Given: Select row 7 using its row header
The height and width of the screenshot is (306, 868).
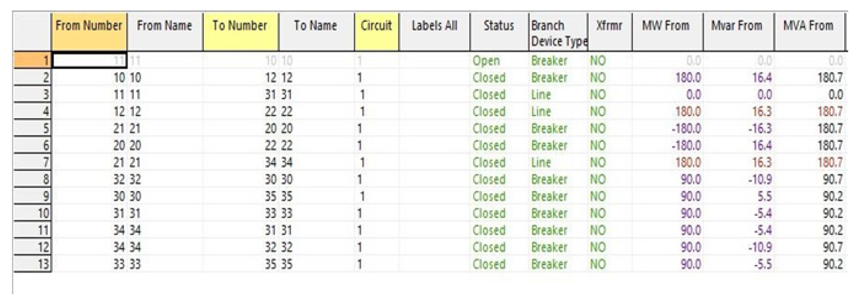Looking at the screenshot, I should tap(32, 162).
